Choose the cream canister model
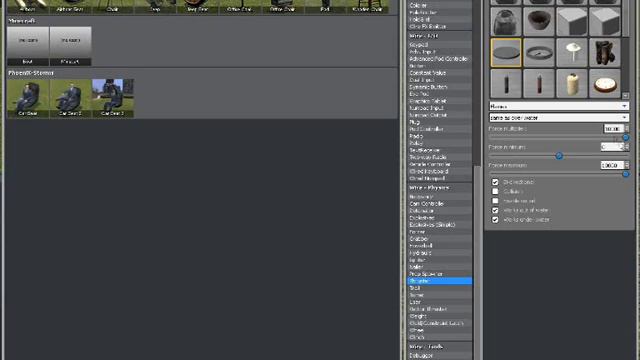This screenshot has height=360, width=640. [x=572, y=84]
